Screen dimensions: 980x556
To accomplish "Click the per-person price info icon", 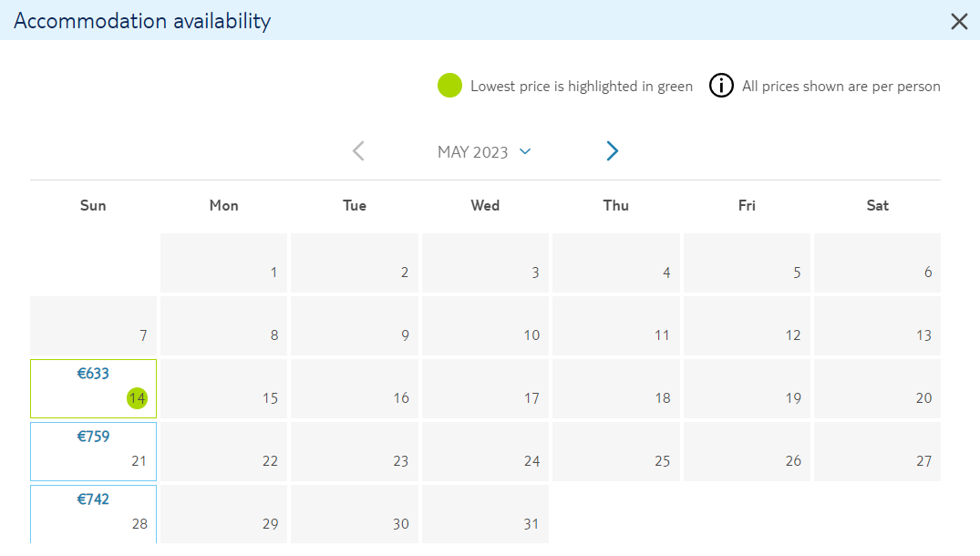I will pos(720,86).
